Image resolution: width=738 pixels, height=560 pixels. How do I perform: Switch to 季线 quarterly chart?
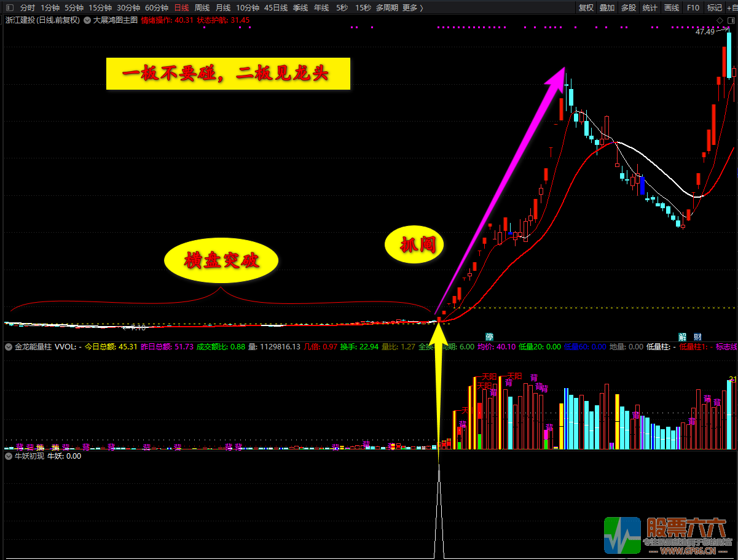pyautogui.click(x=300, y=8)
